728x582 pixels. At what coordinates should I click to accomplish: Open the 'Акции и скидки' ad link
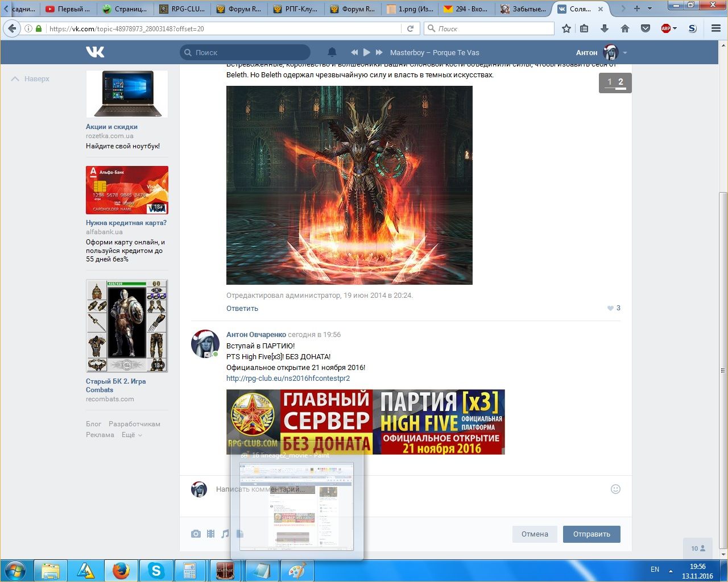click(111, 127)
